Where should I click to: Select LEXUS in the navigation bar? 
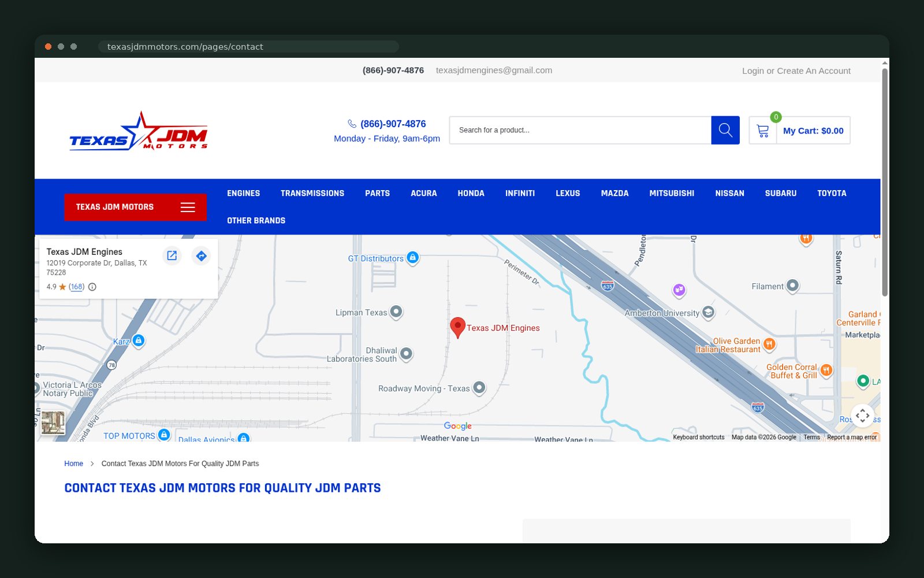pyautogui.click(x=568, y=193)
